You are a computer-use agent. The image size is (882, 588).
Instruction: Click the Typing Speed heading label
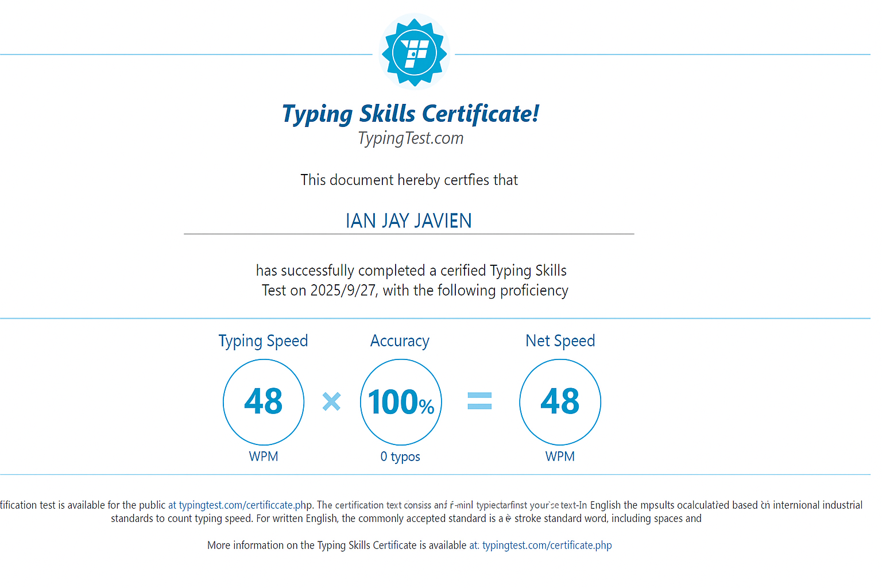(x=263, y=341)
